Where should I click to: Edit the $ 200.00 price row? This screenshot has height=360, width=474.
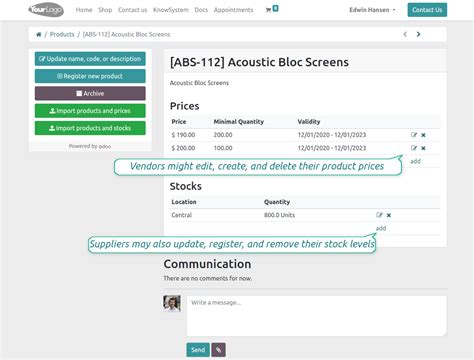point(414,148)
